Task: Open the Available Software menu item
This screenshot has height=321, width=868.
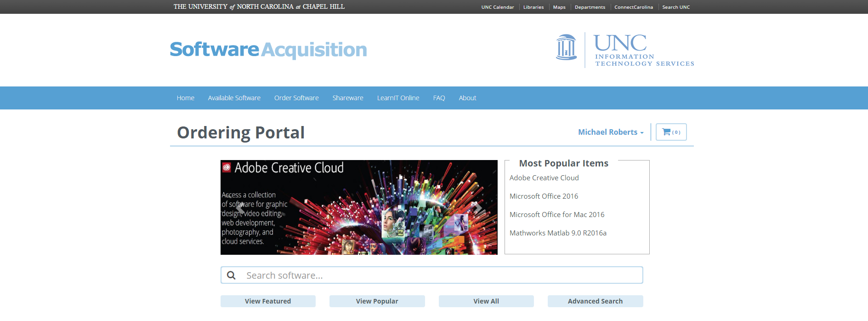Action: click(234, 98)
